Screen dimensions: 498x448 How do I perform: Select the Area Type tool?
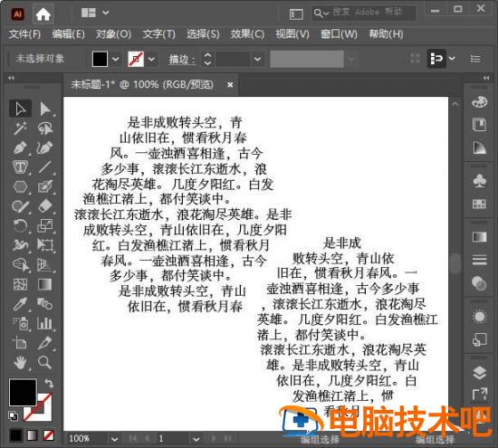pos(20,167)
